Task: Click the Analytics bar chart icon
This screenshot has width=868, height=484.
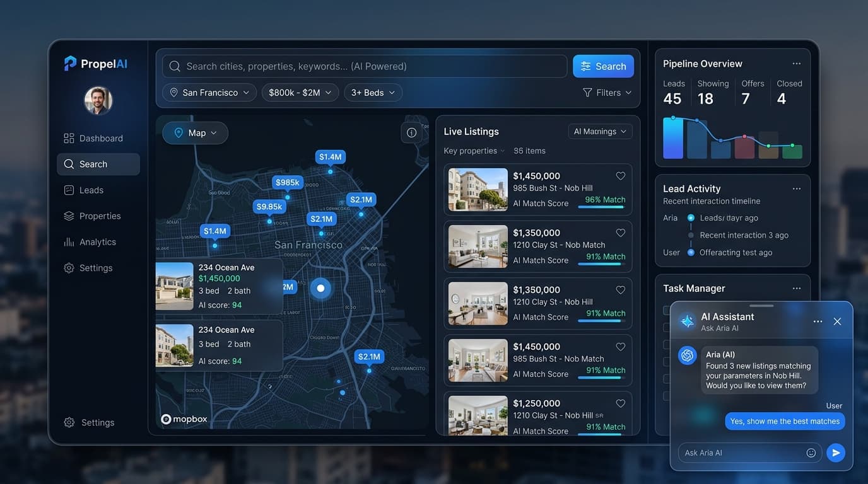Action: (x=69, y=242)
